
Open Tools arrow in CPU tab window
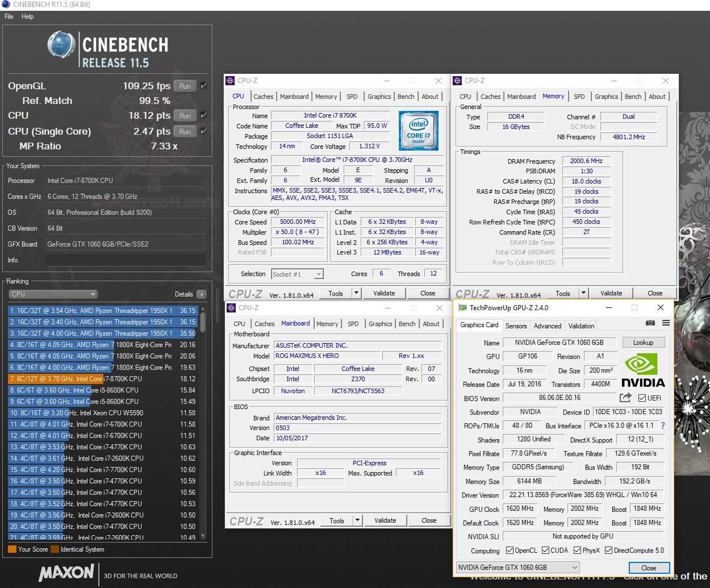(x=356, y=293)
